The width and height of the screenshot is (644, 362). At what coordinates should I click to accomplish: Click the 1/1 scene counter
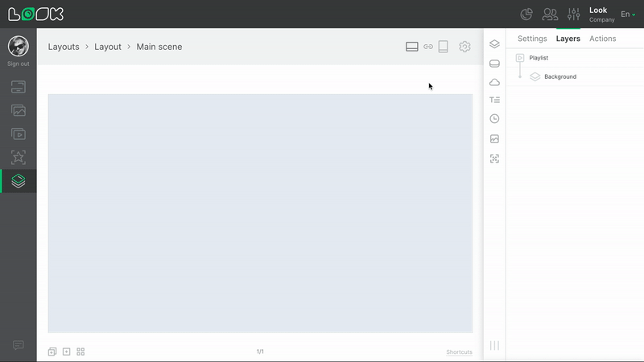[260, 352]
